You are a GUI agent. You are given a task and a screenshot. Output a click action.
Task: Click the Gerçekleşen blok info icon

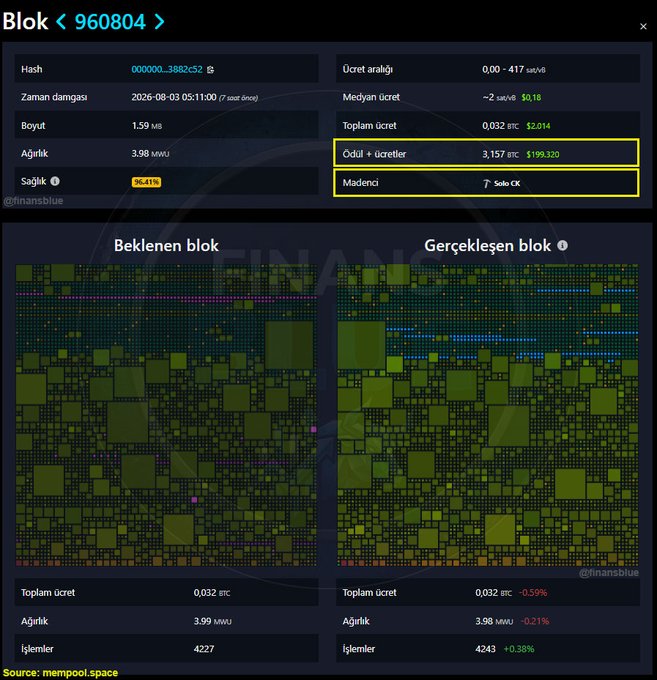pos(562,245)
